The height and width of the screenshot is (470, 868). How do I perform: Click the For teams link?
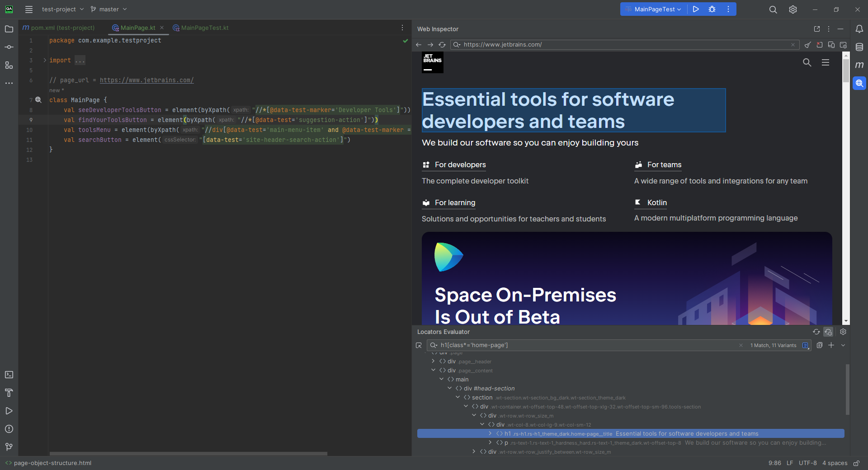pos(658,165)
